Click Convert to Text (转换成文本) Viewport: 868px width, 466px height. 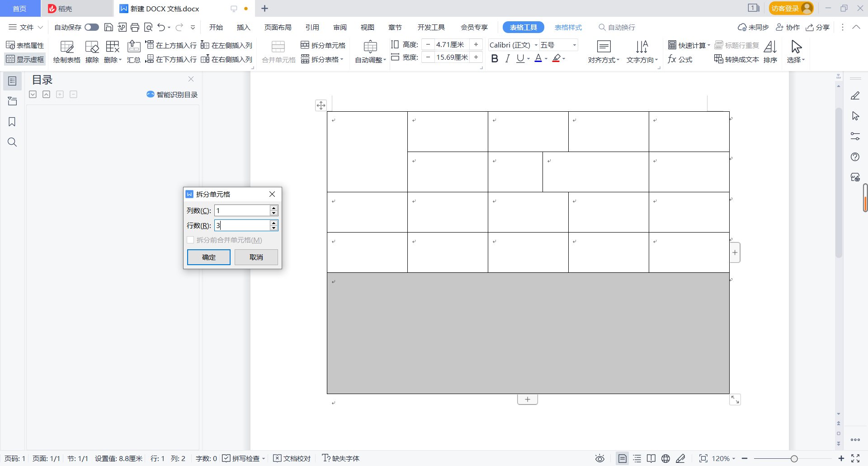tap(736, 59)
